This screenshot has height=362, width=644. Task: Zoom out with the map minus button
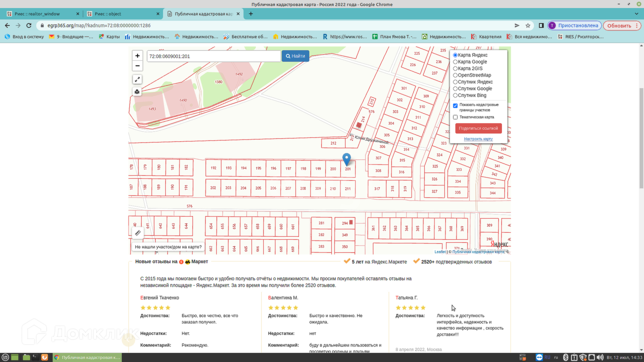point(137,66)
